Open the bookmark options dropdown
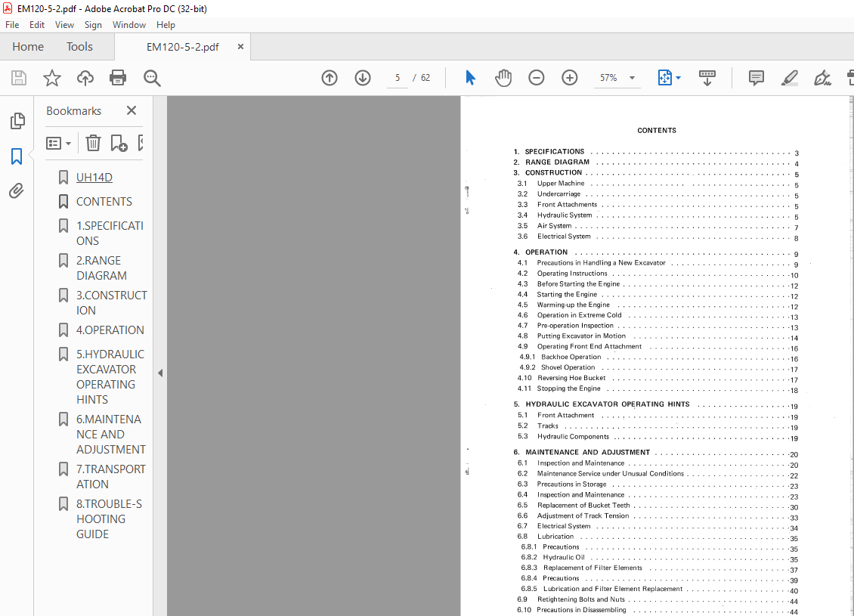Screen dimensions: 854x616 point(59,144)
